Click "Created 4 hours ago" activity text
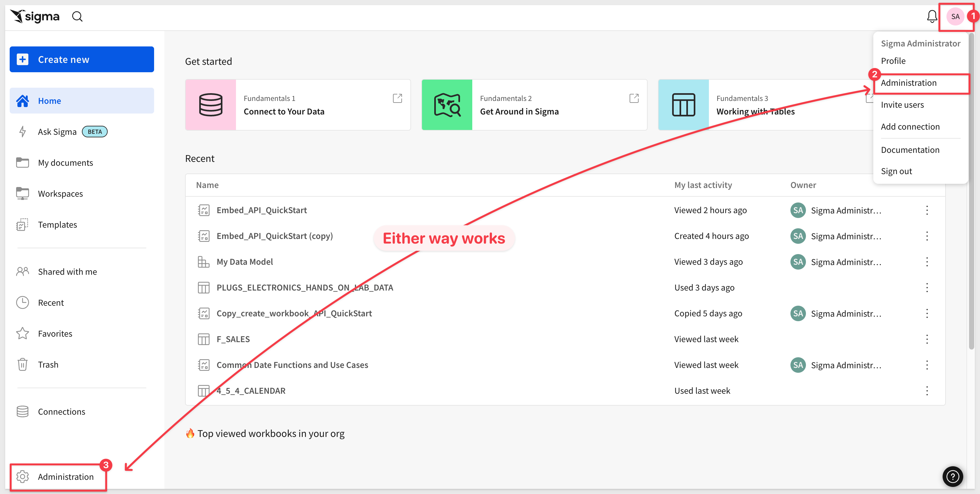 711,236
